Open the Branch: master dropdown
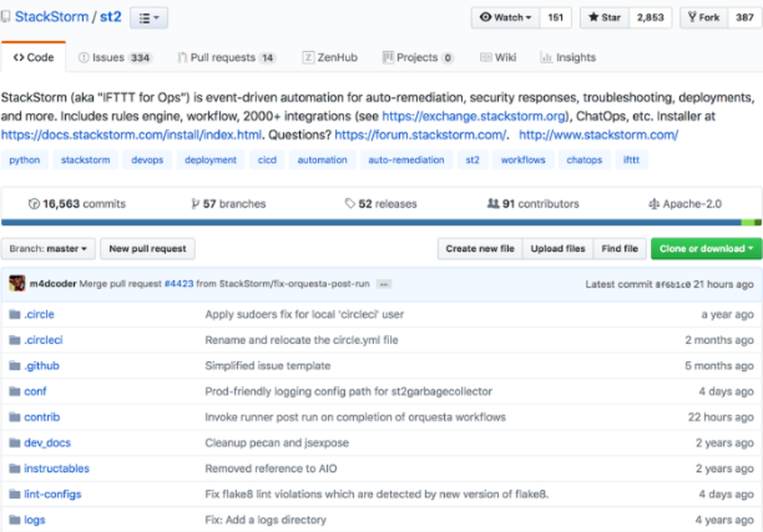This screenshot has height=532, width=763. pos(48,249)
